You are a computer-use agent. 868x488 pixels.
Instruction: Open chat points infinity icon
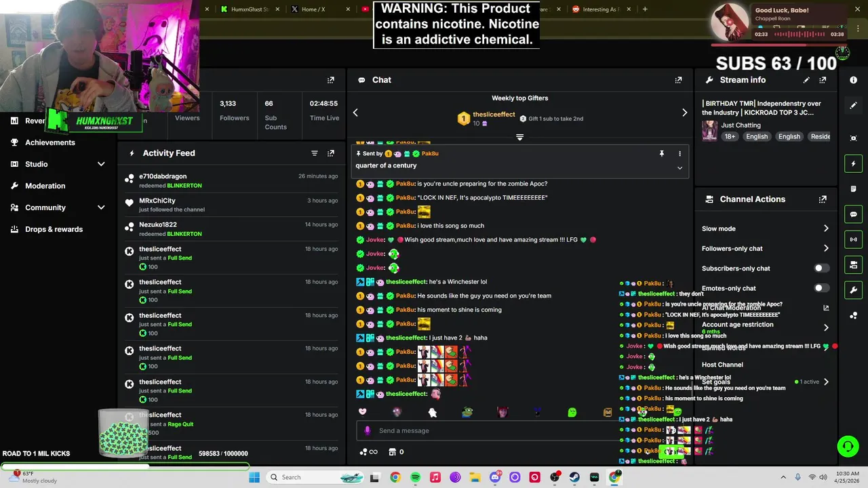(368, 452)
